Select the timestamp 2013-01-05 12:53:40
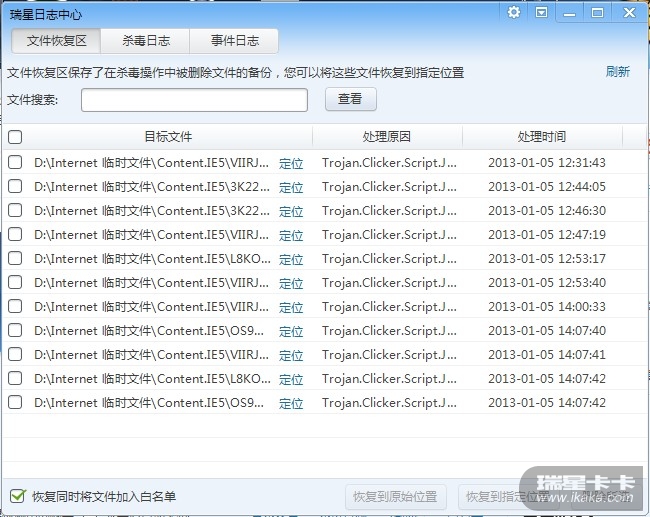Screen dimensions: 650x517 coord(547,283)
